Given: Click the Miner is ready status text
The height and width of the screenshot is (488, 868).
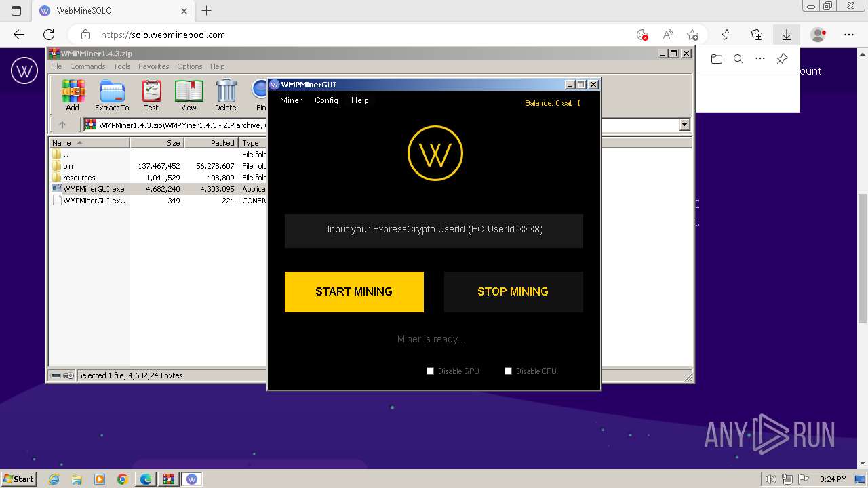Looking at the screenshot, I should tap(431, 339).
